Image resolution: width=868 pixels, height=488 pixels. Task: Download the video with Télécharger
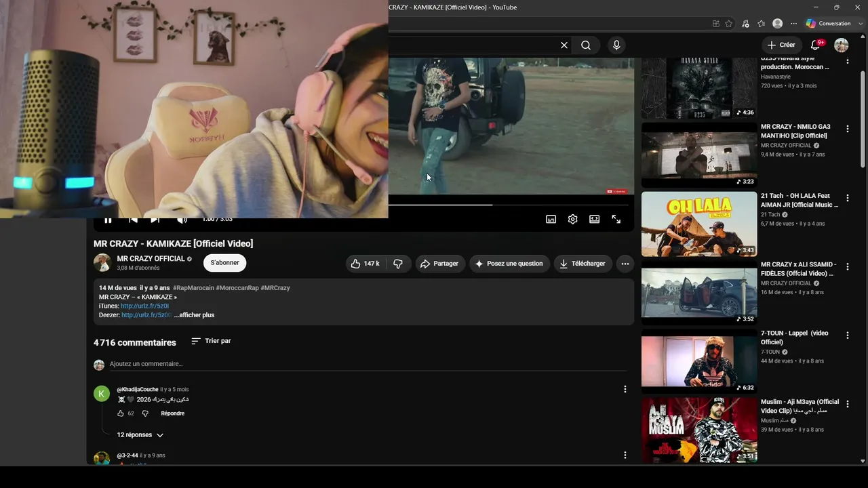[583, 264]
